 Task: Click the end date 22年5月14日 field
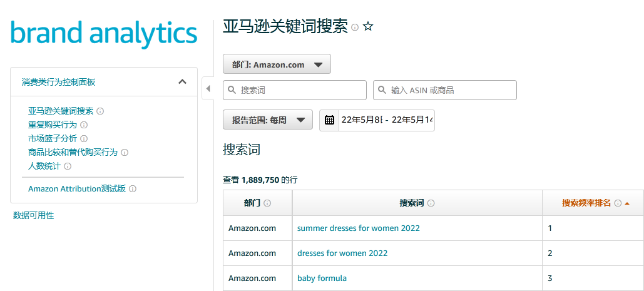(412, 120)
